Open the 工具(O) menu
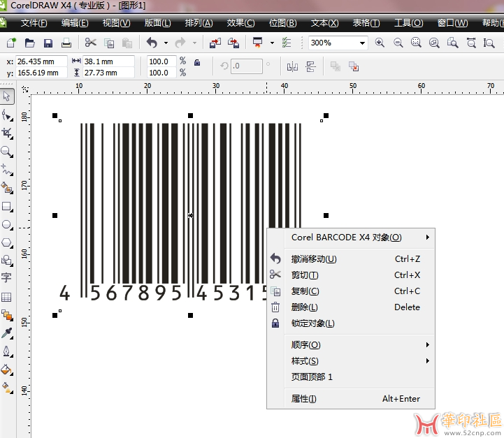 coord(408,23)
